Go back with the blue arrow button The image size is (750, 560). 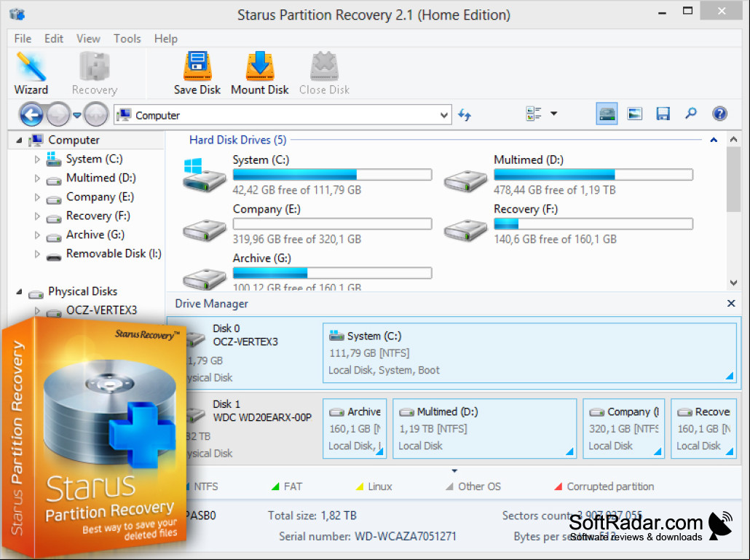31,115
